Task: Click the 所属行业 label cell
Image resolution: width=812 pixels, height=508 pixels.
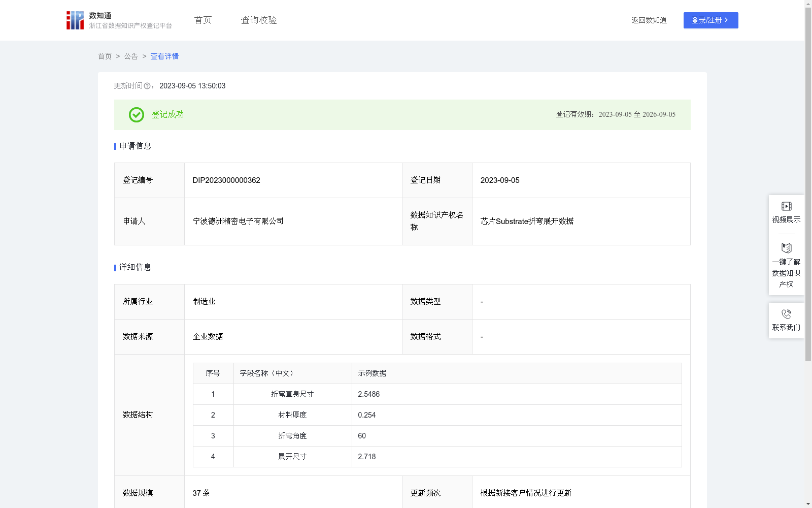Action: point(149,302)
